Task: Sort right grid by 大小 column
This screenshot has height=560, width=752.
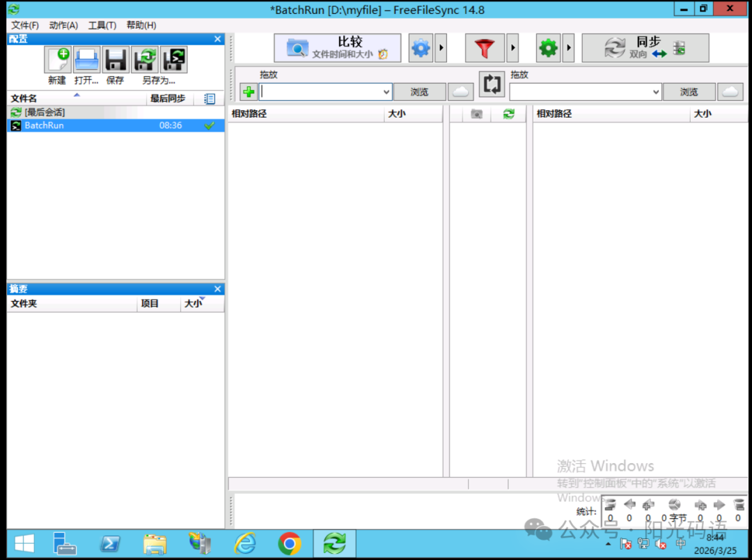Action: [719, 114]
